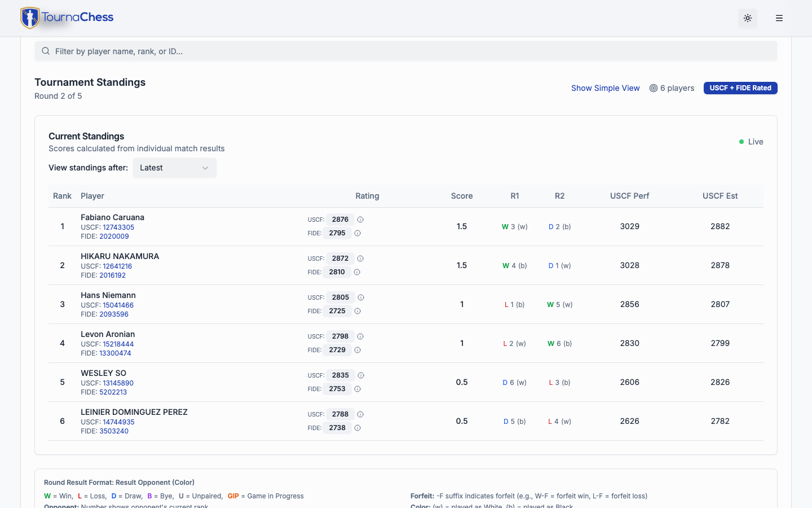
Task: Click info icon next to Caruana's USCF rating
Action: pos(360,220)
